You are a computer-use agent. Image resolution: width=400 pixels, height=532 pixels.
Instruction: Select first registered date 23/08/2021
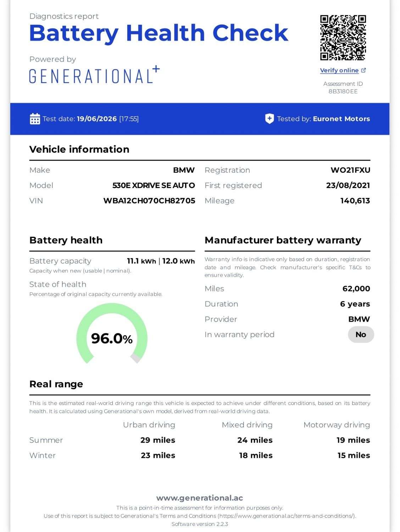tap(348, 185)
